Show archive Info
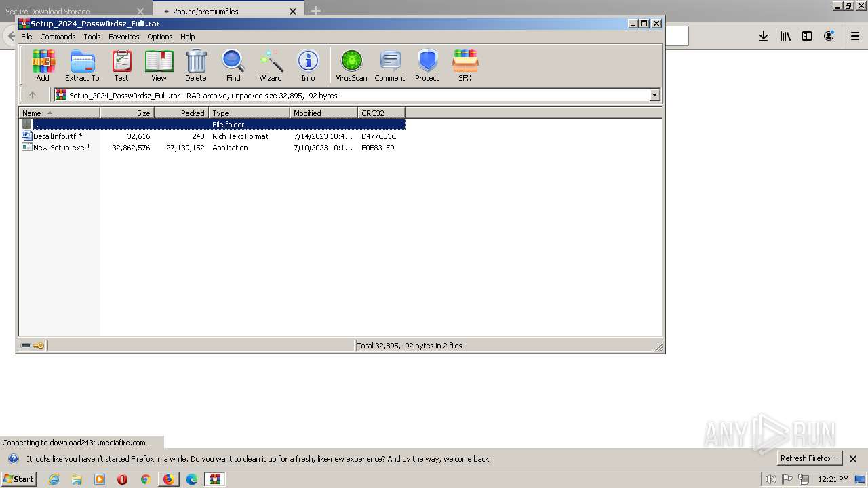 (308, 66)
